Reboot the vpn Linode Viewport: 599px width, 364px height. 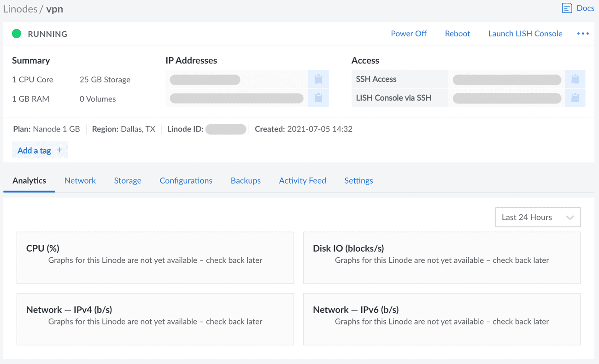coord(457,33)
